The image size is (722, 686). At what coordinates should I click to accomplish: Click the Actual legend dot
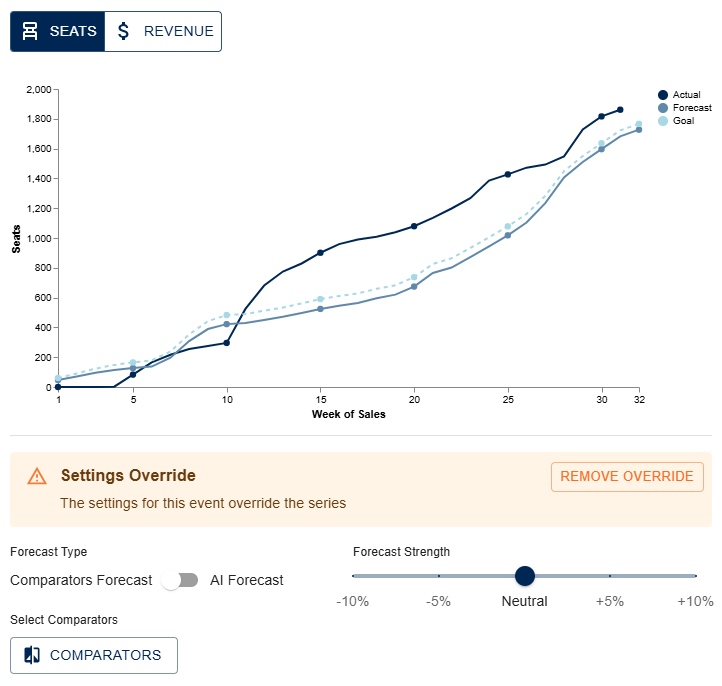[x=662, y=95]
